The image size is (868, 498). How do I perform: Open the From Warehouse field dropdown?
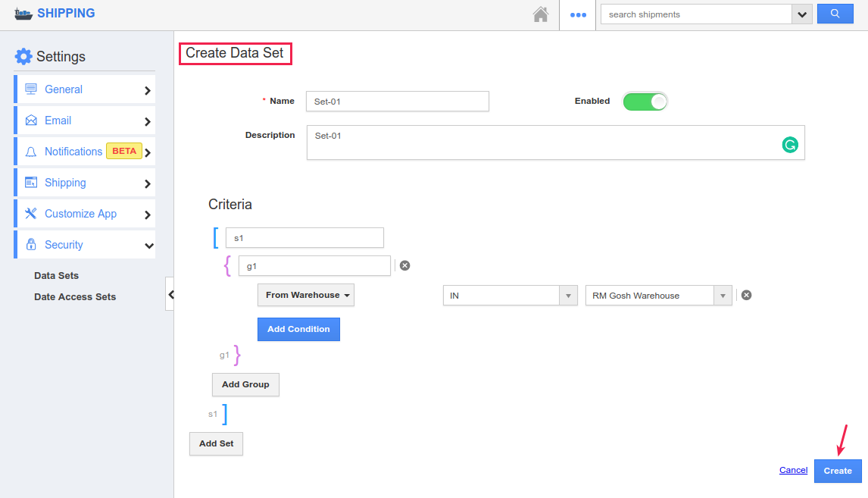point(306,296)
